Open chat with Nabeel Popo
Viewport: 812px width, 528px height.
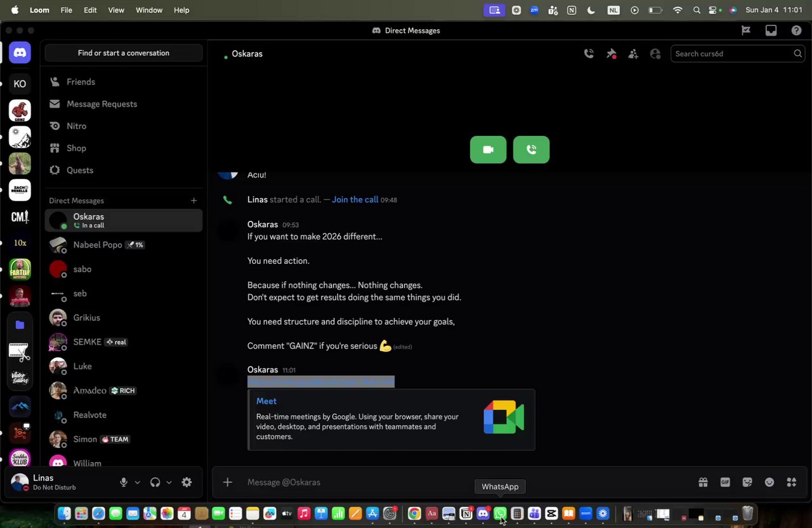(124, 245)
